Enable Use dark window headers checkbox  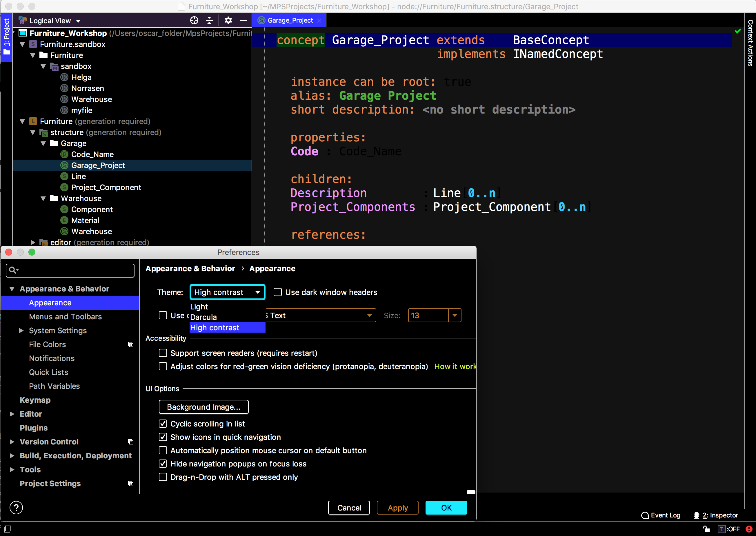278,292
